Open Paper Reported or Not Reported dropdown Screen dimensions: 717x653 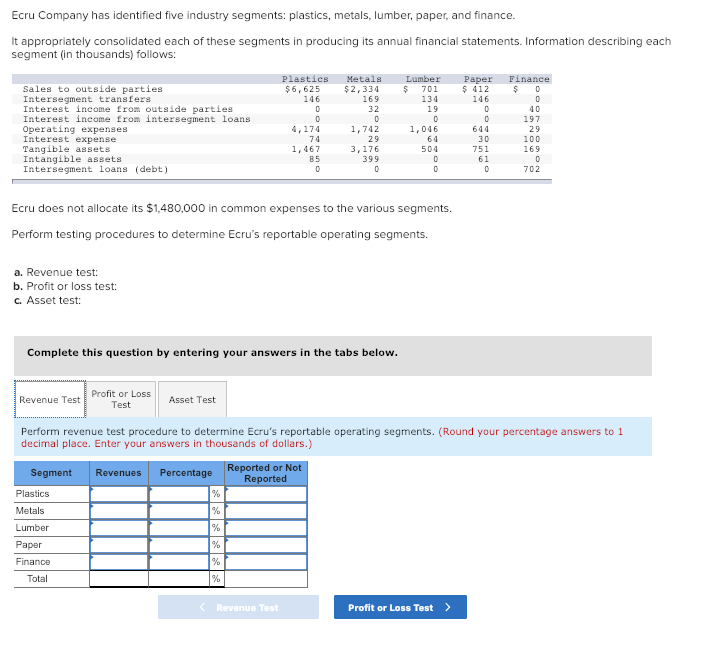[x=266, y=545]
